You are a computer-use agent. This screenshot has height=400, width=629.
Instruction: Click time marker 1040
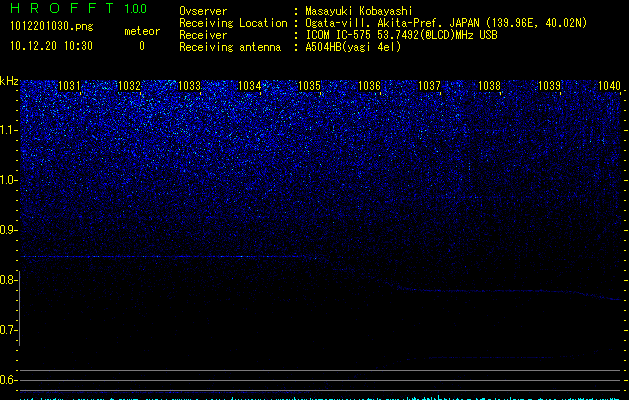click(609, 86)
